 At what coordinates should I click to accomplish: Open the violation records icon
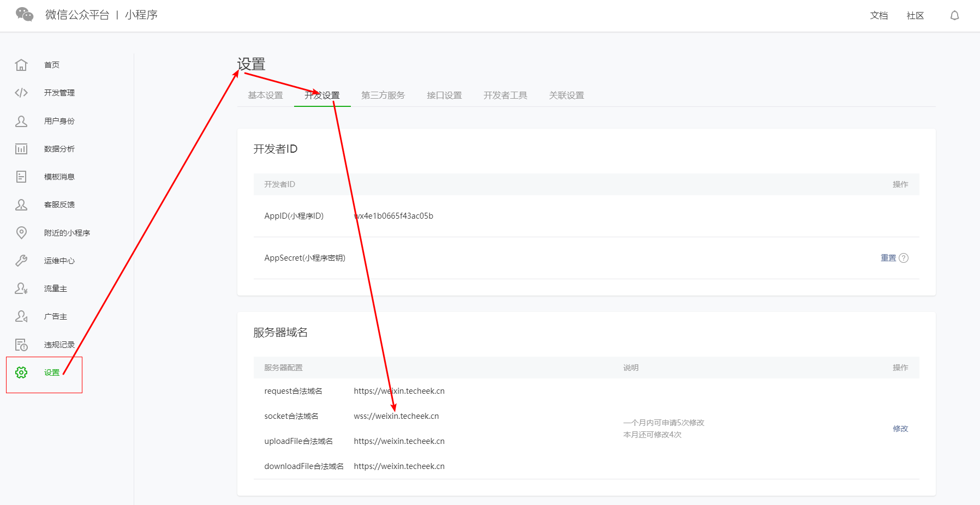point(21,345)
